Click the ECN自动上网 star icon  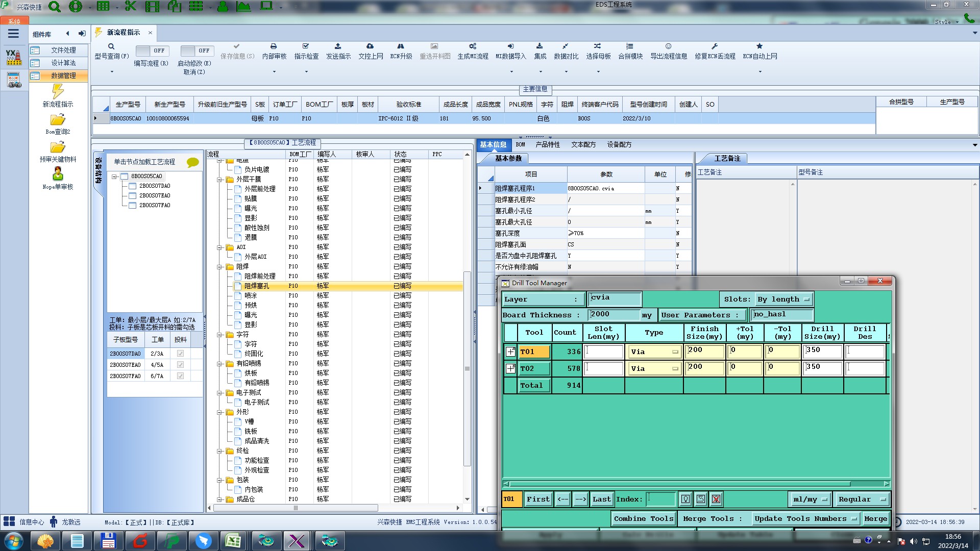(759, 46)
